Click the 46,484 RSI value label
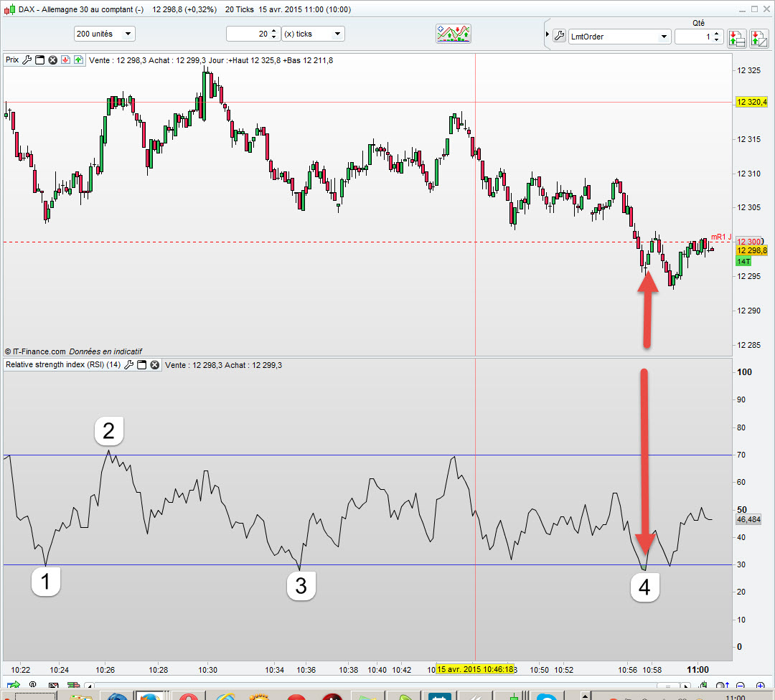Viewport: 775px width, 700px height. [748, 519]
